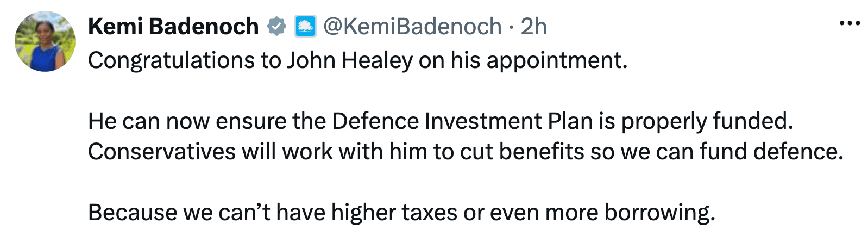Click the sentence starting "He can now ensure"
The height and width of the screenshot is (236, 868).
441,121
